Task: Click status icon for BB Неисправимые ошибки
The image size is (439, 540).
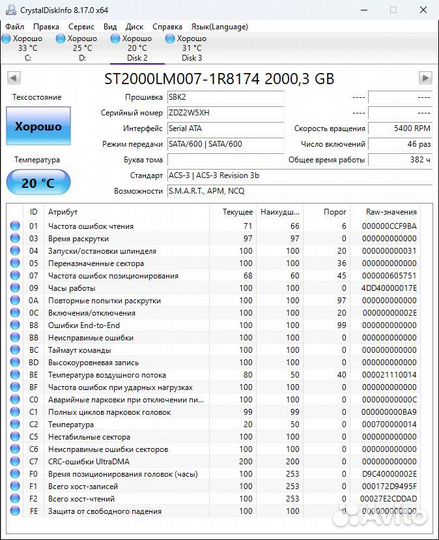Action: [x=15, y=338]
